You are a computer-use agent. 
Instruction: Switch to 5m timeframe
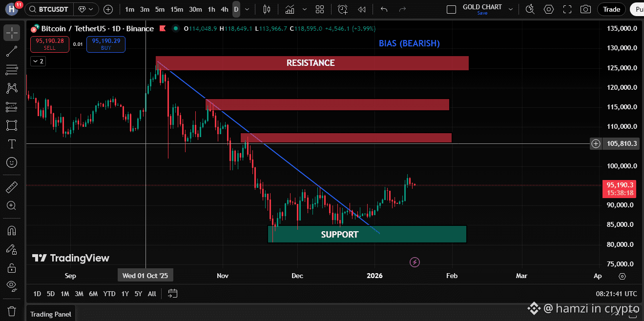160,9
